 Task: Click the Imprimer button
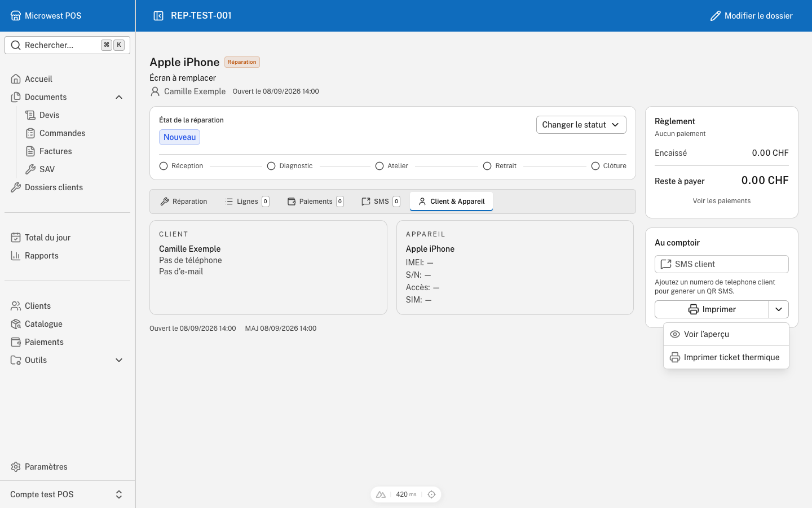coord(712,309)
